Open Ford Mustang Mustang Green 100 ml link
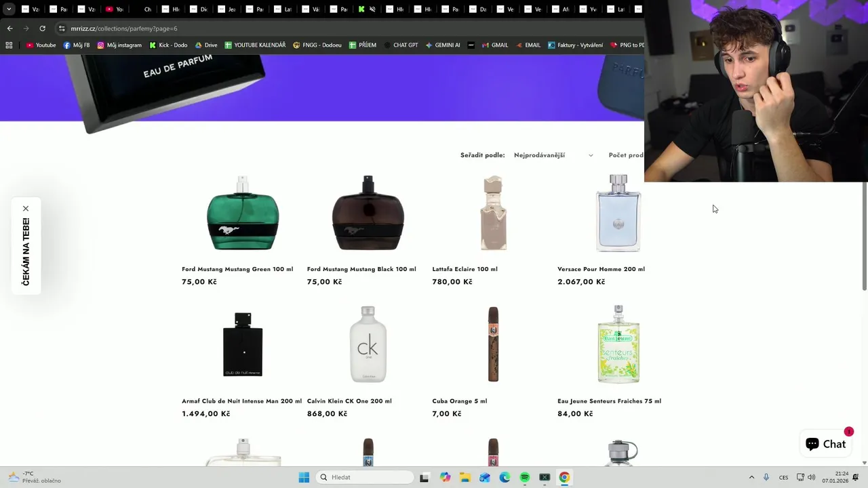Image resolution: width=868 pixels, height=488 pixels. (237, 269)
